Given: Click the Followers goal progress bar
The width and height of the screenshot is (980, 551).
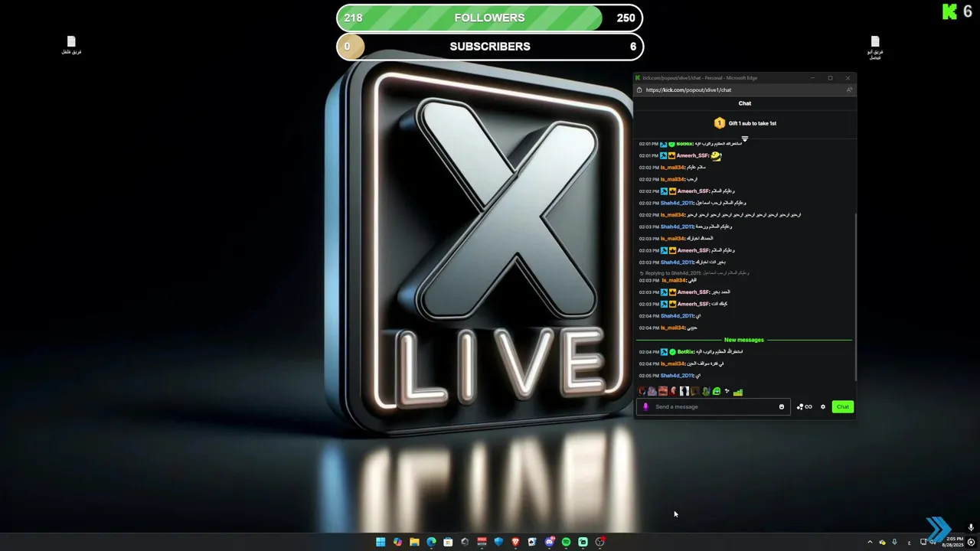Looking at the screenshot, I should (x=490, y=18).
